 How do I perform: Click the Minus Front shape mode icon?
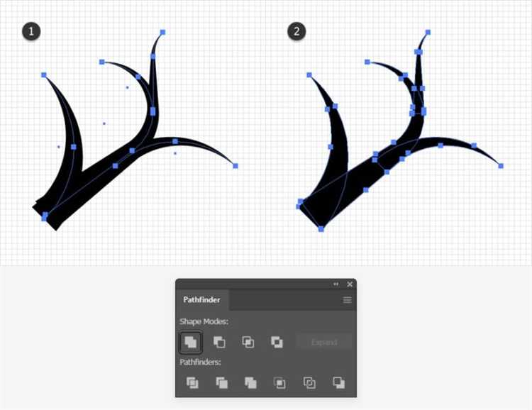pos(220,342)
